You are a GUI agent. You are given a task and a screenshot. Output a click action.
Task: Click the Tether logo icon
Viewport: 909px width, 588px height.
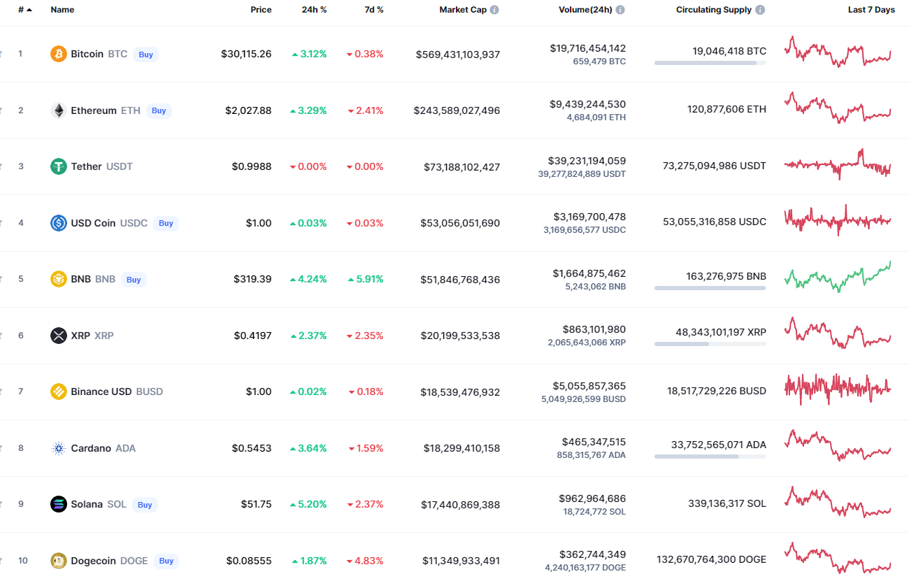click(x=59, y=166)
